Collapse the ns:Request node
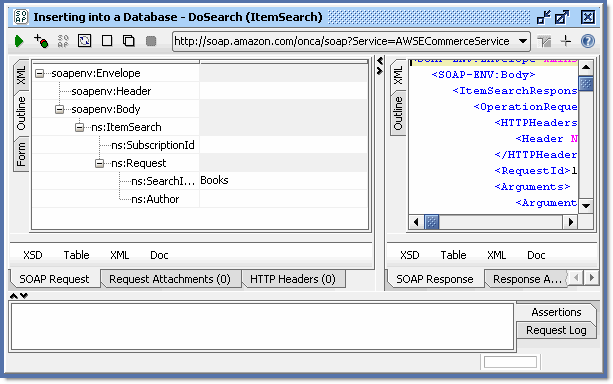 [x=99, y=163]
